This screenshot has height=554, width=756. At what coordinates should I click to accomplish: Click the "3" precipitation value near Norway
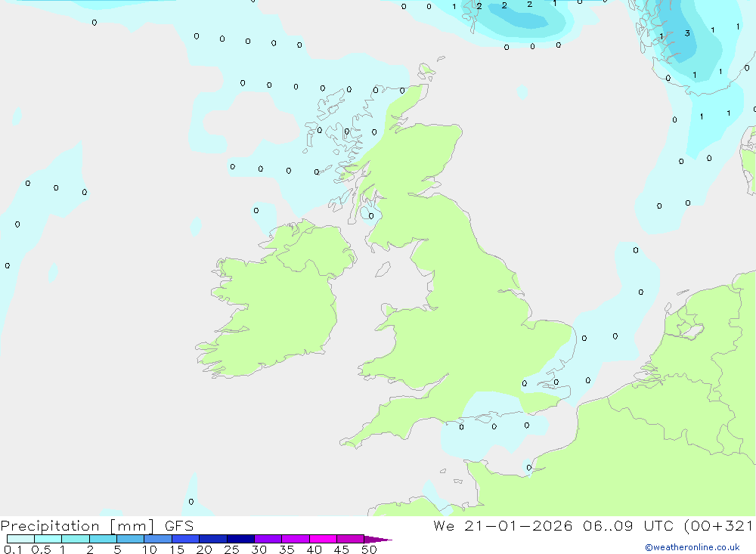tap(687, 33)
